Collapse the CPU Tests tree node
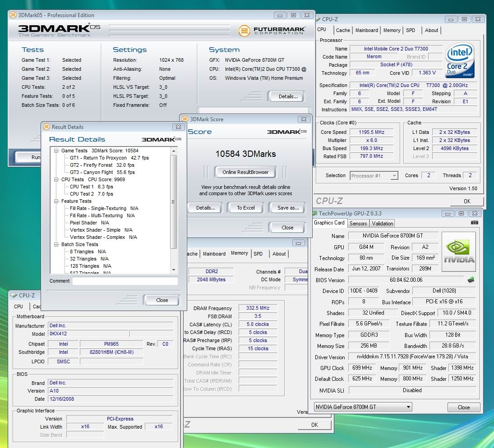Screen dimensions: 494x448 (56, 179)
